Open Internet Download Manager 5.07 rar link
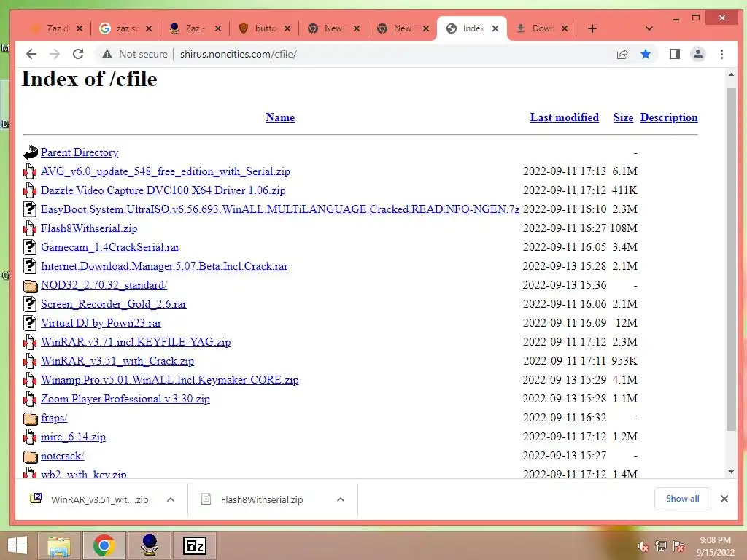 coord(164,266)
